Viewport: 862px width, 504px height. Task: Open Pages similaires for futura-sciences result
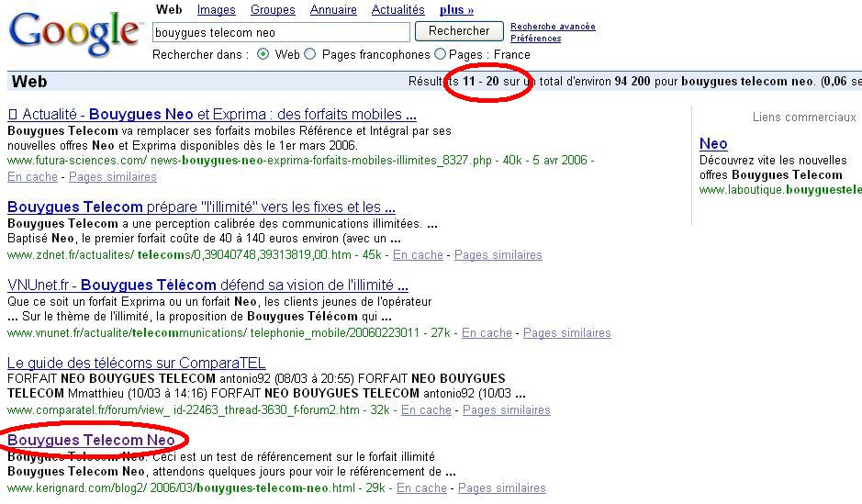click(x=113, y=177)
